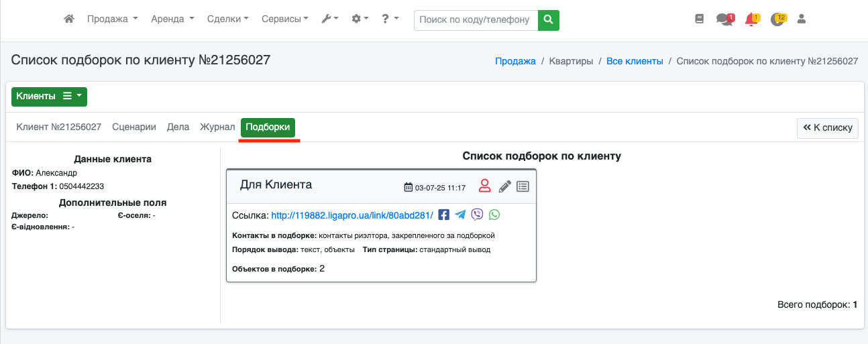Open the ligapro.ua selection link

pyautogui.click(x=351, y=215)
